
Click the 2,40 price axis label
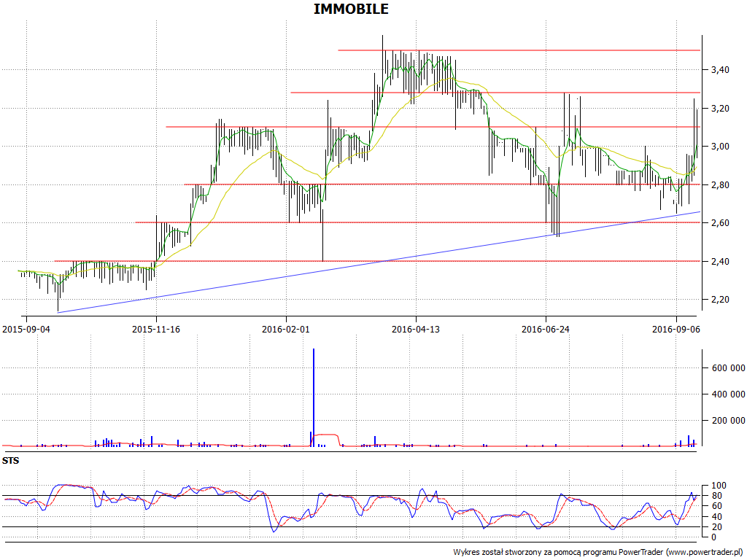coord(720,261)
